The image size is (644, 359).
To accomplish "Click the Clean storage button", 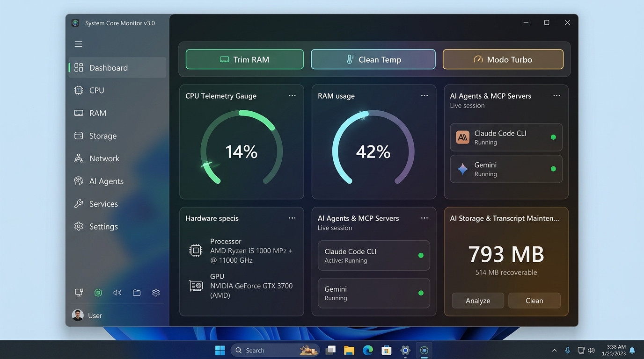I will (x=534, y=301).
